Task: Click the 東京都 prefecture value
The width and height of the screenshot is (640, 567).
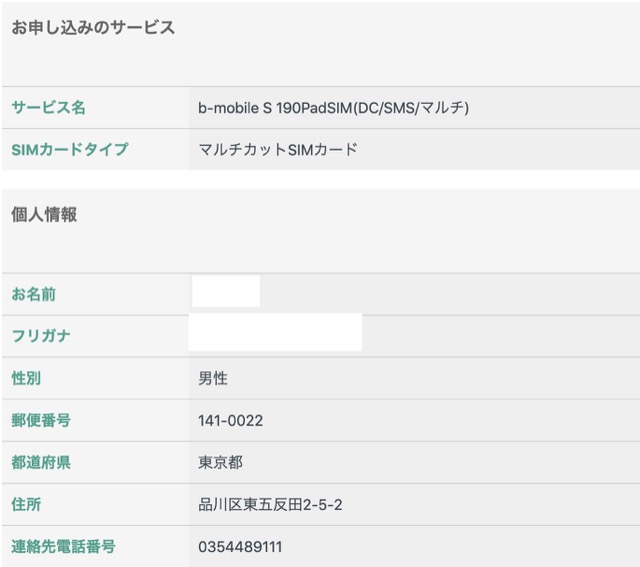Action: click(x=221, y=463)
